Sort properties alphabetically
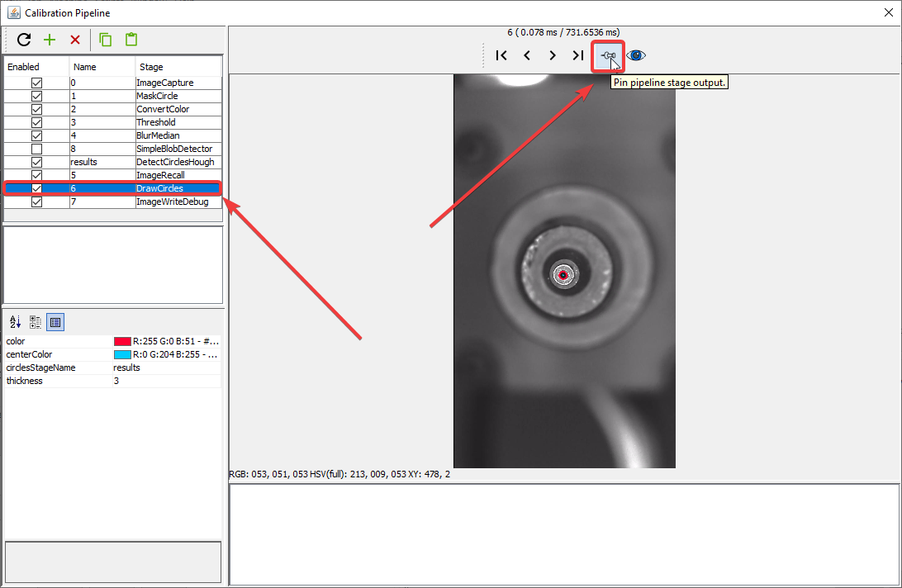The width and height of the screenshot is (902, 588). tap(16, 322)
